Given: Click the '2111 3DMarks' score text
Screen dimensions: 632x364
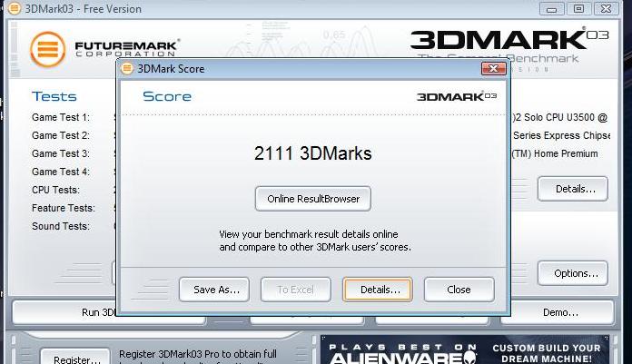Looking at the screenshot, I should click(x=312, y=153).
